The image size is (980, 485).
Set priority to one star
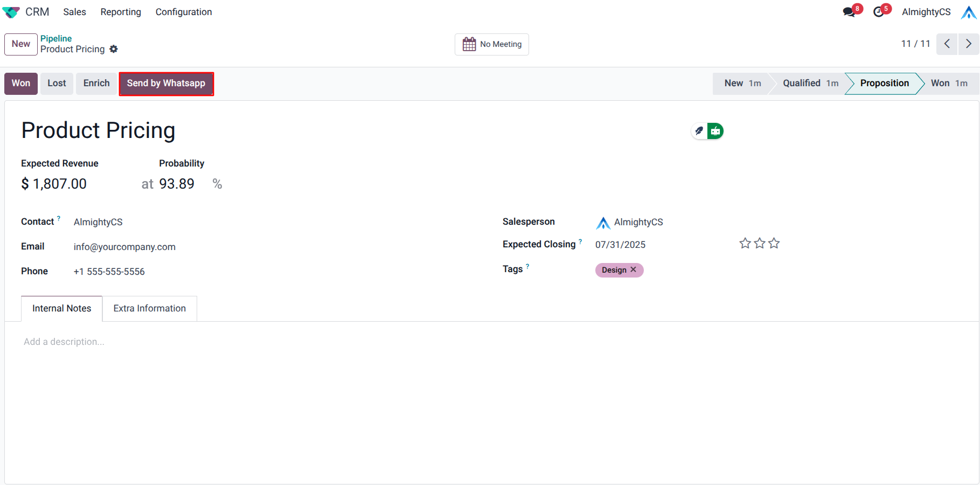point(745,244)
